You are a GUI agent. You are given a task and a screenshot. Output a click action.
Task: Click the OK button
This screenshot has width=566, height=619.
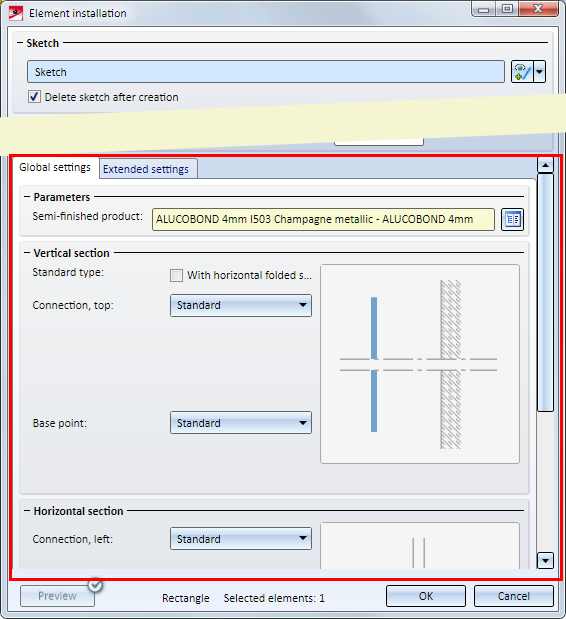(x=426, y=596)
